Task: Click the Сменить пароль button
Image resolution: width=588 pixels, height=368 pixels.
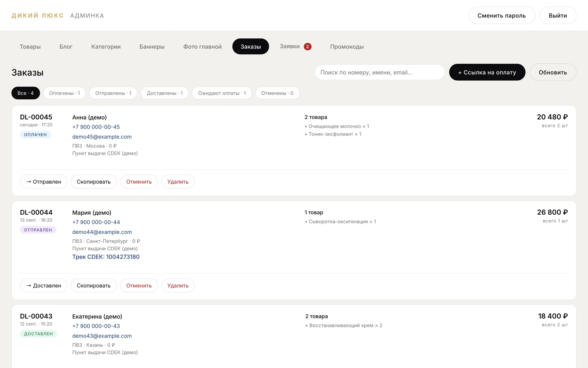Action: [x=502, y=16]
